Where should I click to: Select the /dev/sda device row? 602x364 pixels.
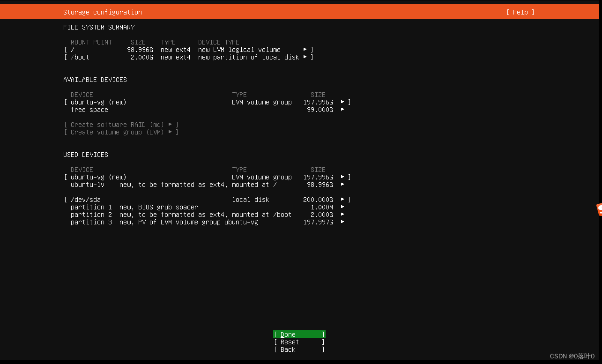[207, 200]
